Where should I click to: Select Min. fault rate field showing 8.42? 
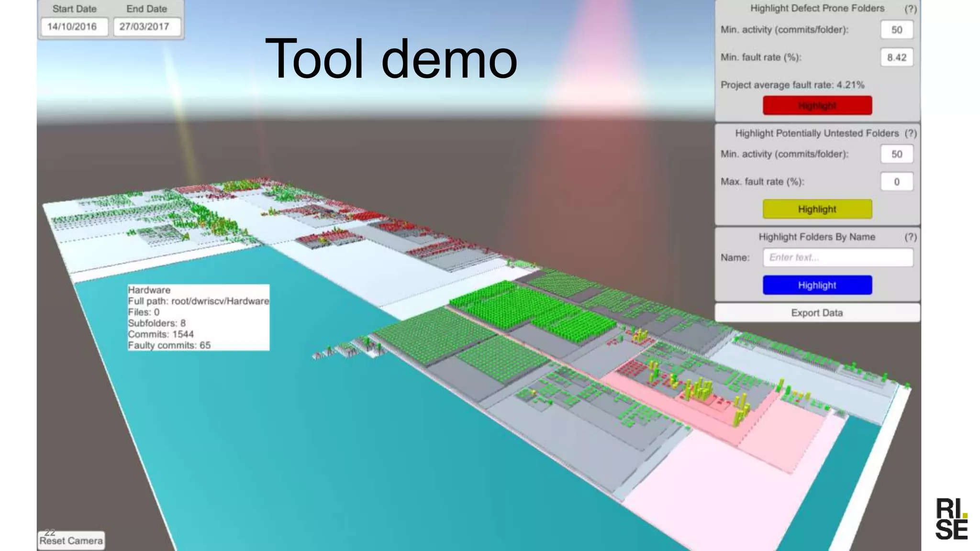[897, 57]
